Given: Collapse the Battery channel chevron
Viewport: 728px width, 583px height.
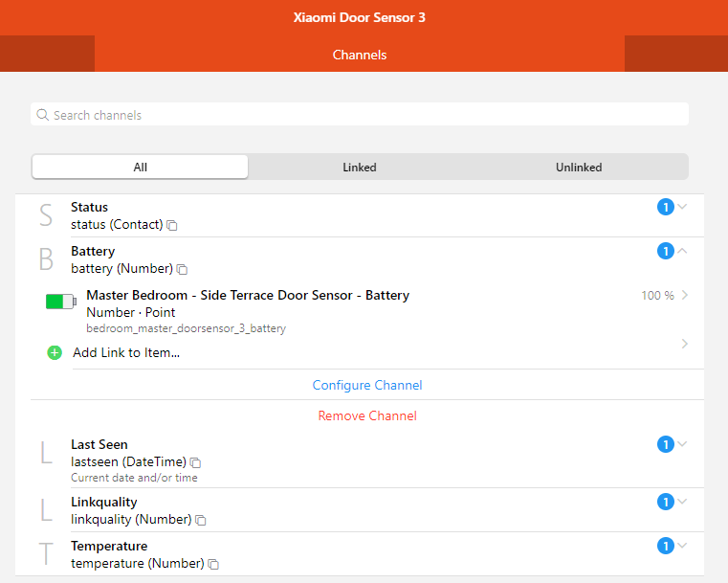Looking at the screenshot, I should pyautogui.click(x=682, y=251).
